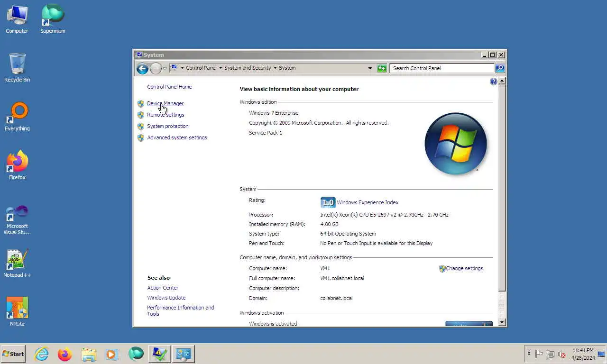Click the System control panel taskbar button
Image resolution: width=607 pixels, height=364 pixels.
point(184,354)
